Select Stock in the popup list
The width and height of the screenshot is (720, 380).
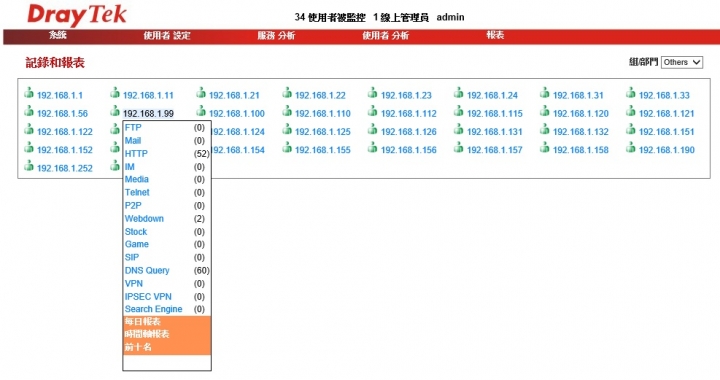[136, 232]
